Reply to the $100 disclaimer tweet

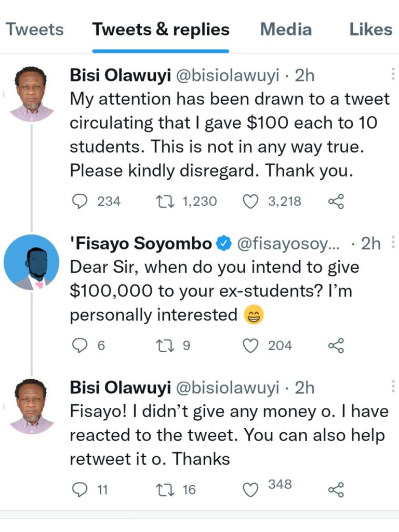[x=79, y=201]
